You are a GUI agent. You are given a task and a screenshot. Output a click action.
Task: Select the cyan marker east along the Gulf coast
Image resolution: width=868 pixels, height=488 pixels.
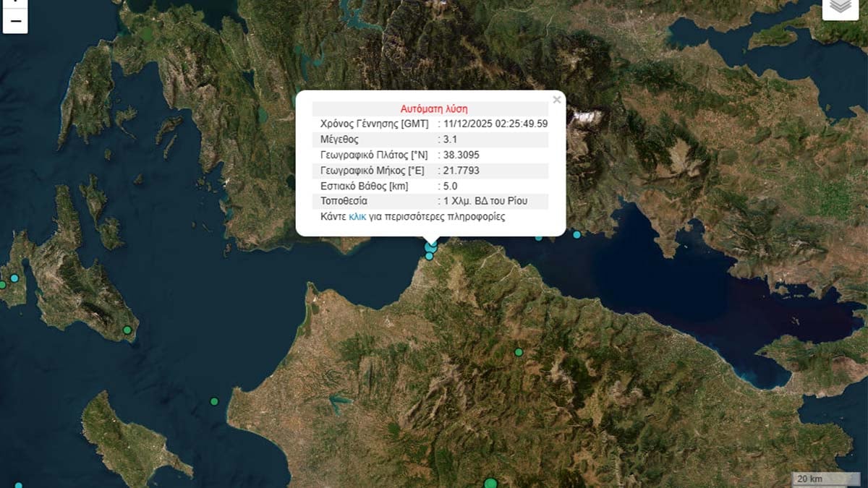point(576,234)
